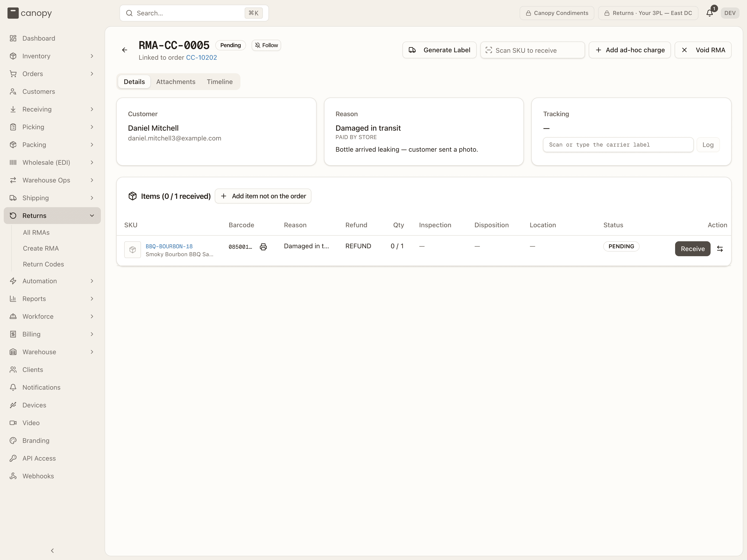747x560 pixels.
Task: Open the BBQ-BOURBON-18 SKU link
Action: (169, 246)
